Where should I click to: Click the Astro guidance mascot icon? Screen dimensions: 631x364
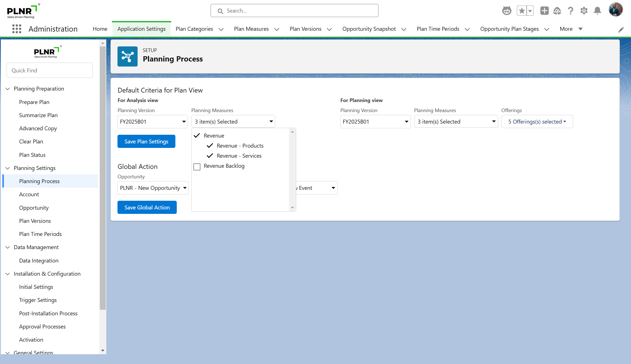(x=507, y=11)
